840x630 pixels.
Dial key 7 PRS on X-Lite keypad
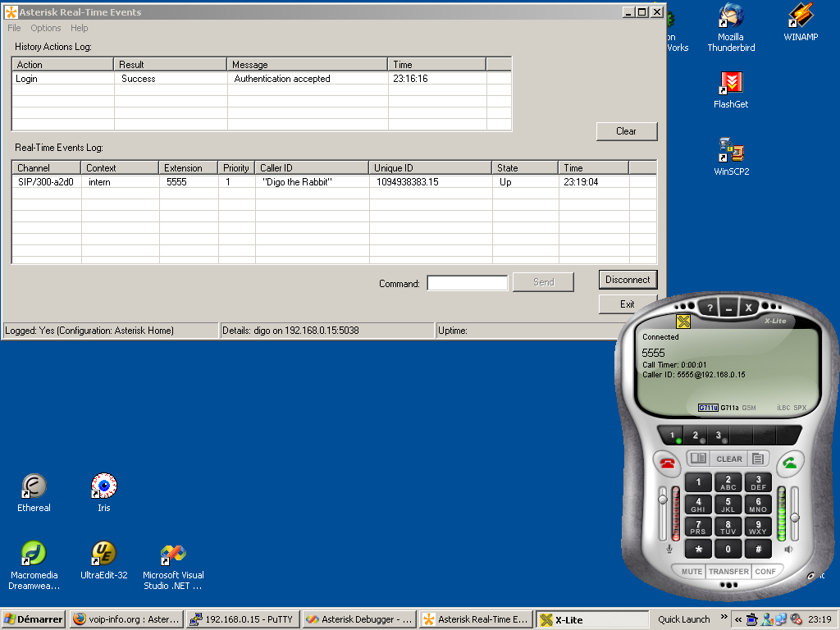698,527
